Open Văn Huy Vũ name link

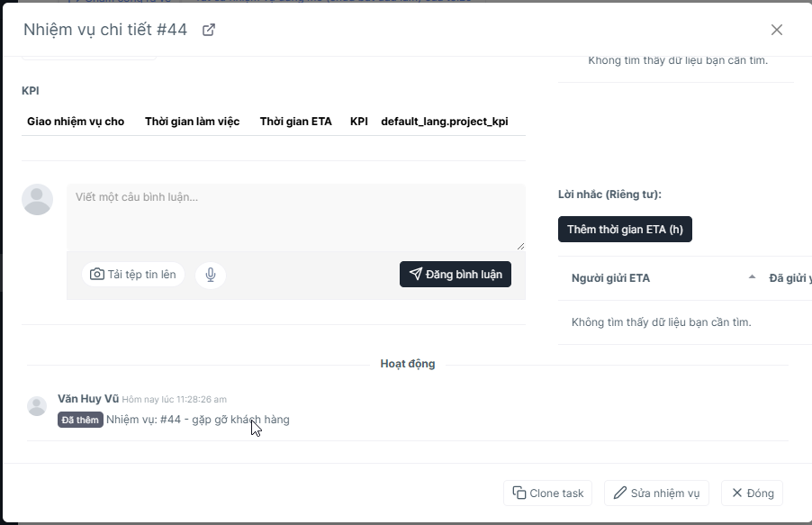click(x=88, y=399)
